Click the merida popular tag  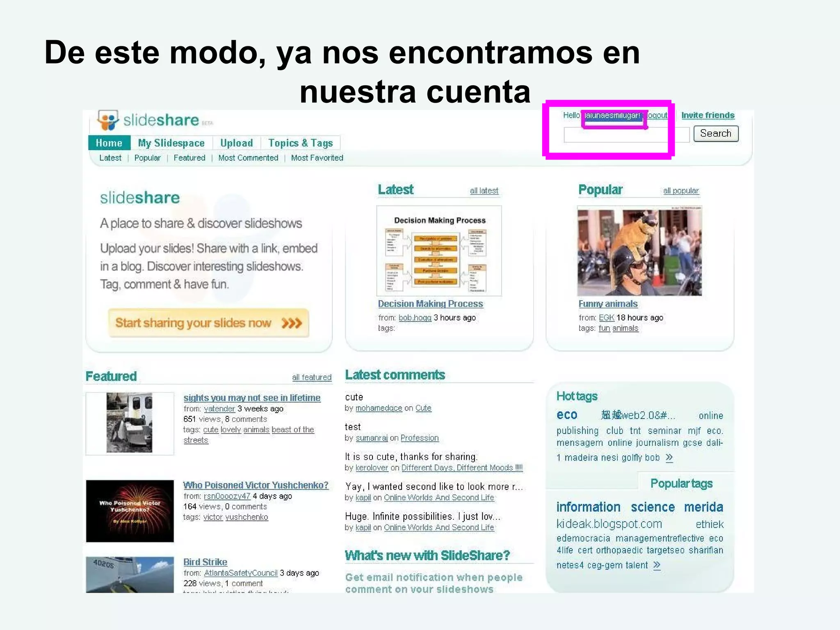click(703, 507)
